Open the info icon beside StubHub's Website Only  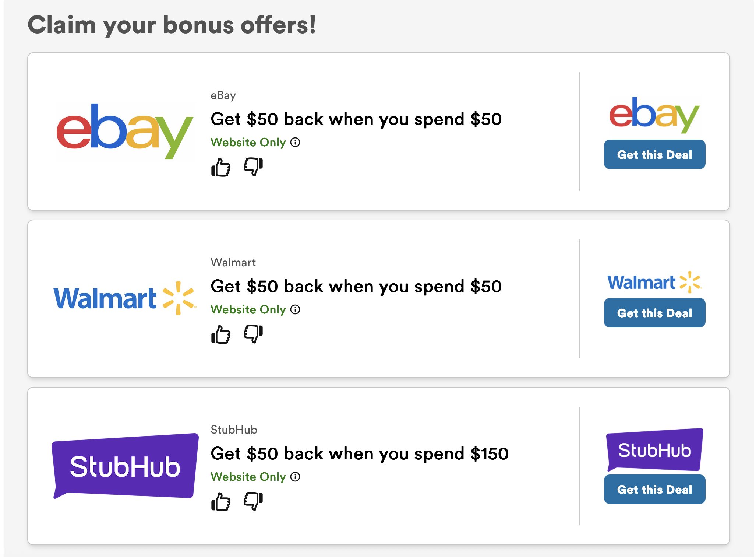[295, 477]
